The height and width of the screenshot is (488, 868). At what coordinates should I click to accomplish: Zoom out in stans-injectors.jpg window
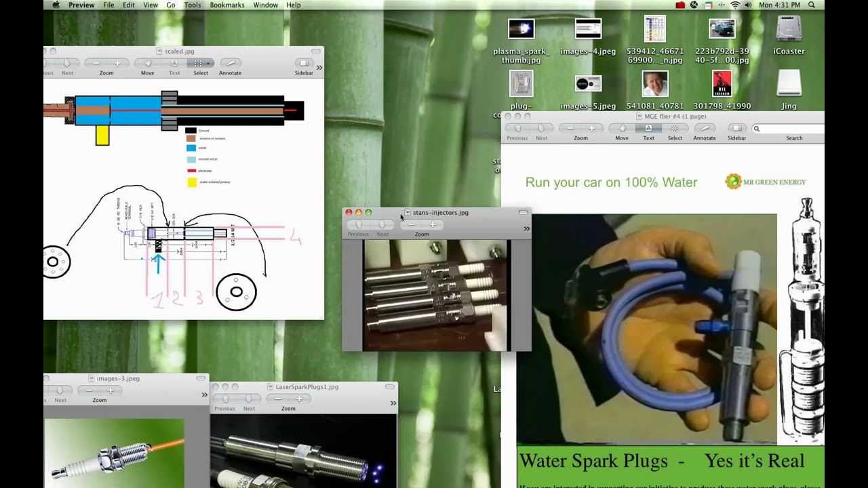[x=411, y=224]
